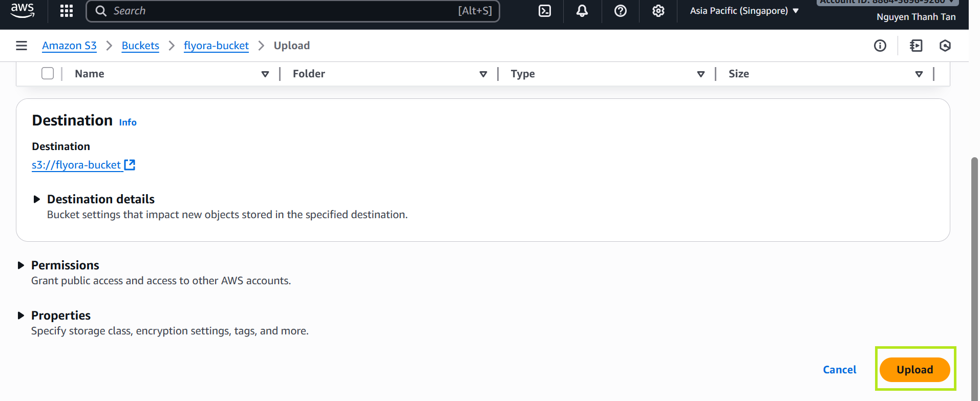Go to Buckets in the breadcrumb
Viewport: 980px width, 401px height.
(x=140, y=46)
